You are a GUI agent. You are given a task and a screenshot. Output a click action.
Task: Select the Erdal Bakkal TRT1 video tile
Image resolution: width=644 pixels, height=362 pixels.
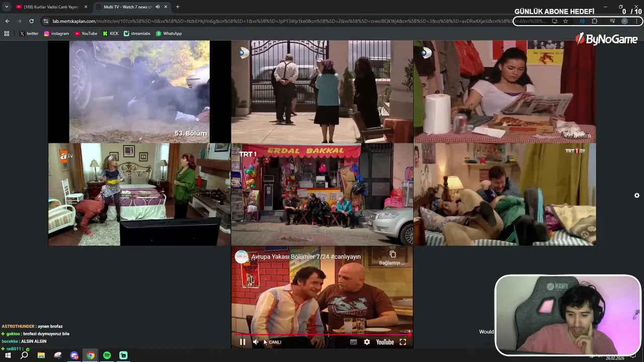tap(322, 194)
